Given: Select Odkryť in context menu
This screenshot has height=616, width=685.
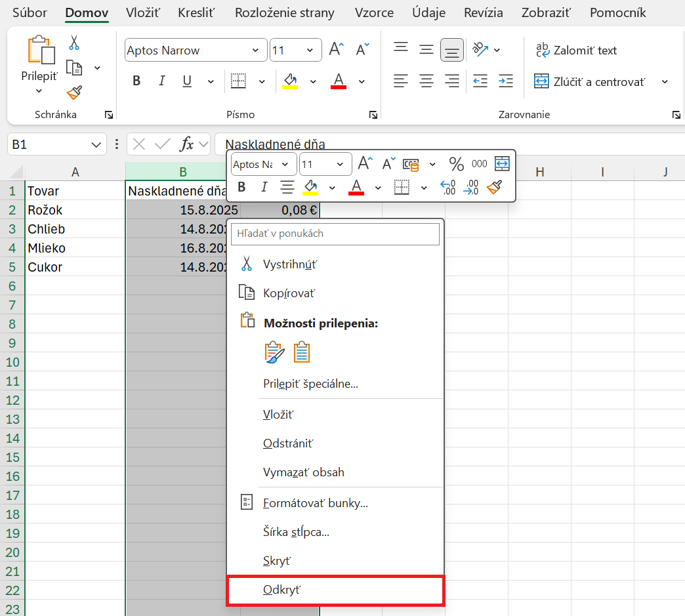Looking at the screenshot, I should click(x=335, y=590).
